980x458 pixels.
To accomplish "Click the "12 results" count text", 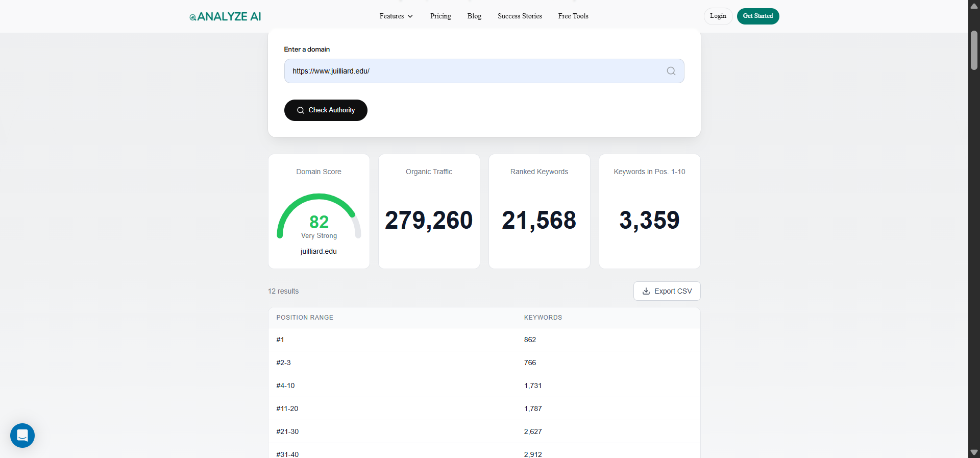I will tap(283, 291).
